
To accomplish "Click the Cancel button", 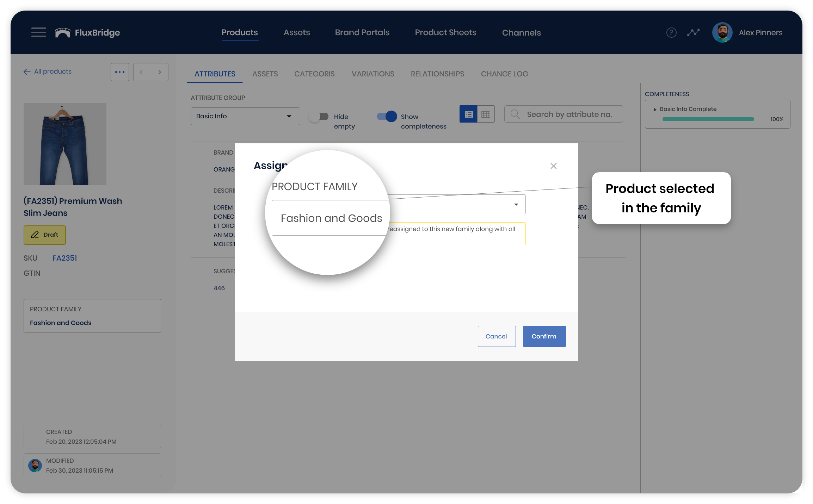I will click(x=496, y=336).
